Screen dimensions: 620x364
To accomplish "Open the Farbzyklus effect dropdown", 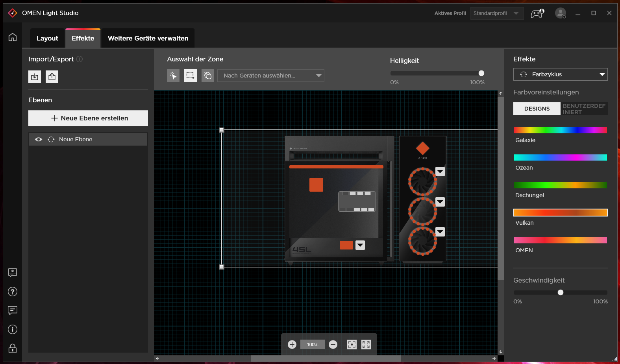I will tap(561, 74).
